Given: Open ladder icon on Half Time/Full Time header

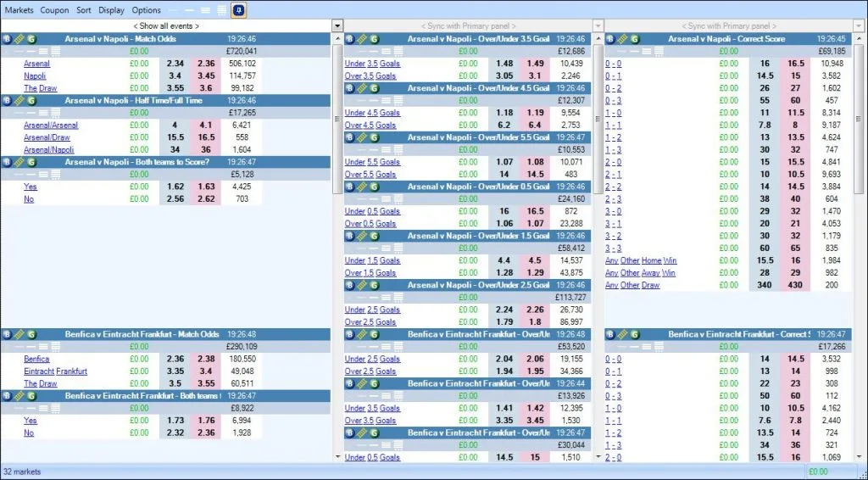Looking at the screenshot, I should click(x=19, y=100).
